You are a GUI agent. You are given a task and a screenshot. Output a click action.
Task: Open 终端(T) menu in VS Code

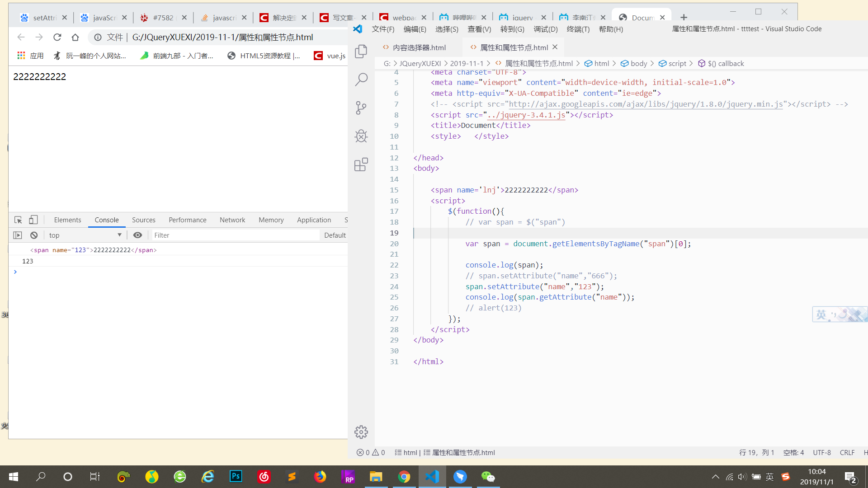coord(578,29)
